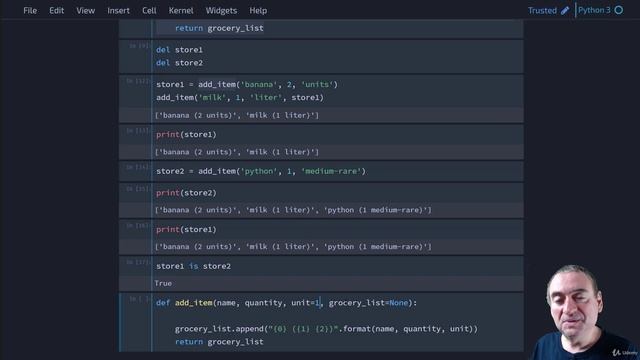
Task: Open the Widgets menu
Action: click(x=221, y=11)
